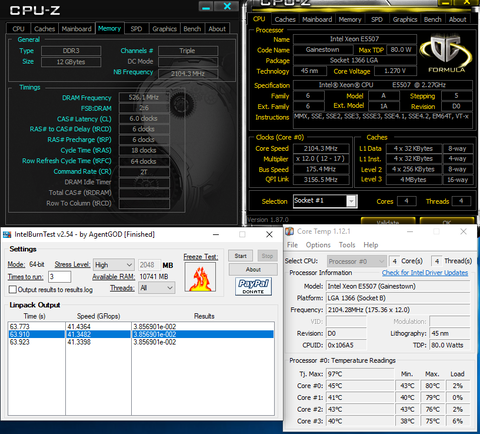Select Linpack result row with time 63.923
Screen dimensions: 480x434
pyautogui.click(x=141, y=342)
